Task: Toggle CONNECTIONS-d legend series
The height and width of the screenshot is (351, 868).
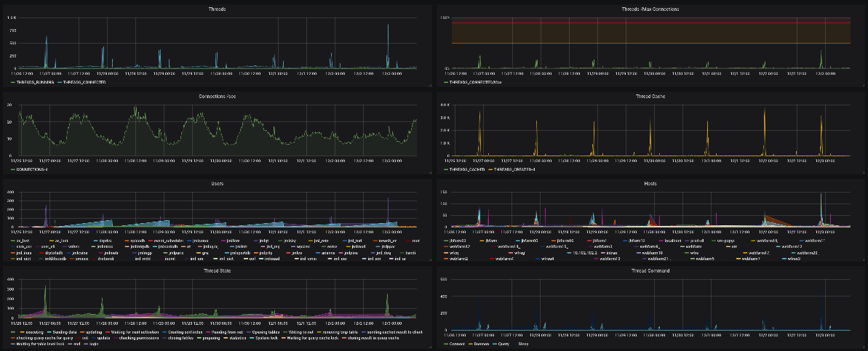Action: pyautogui.click(x=33, y=169)
